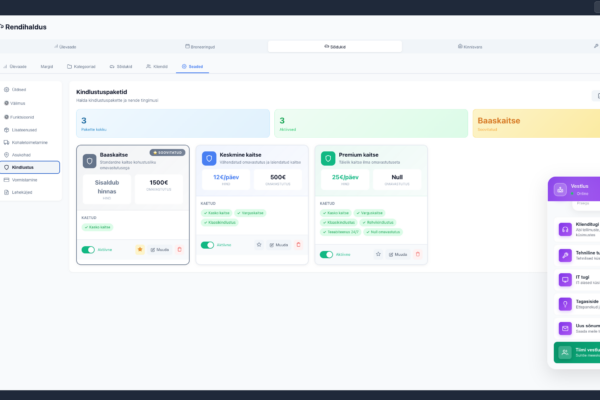Click the star icon on Baaskaitse card
Image resolution: width=600 pixels, height=400 pixels.
pyautogui.click(x=139, y=249)
